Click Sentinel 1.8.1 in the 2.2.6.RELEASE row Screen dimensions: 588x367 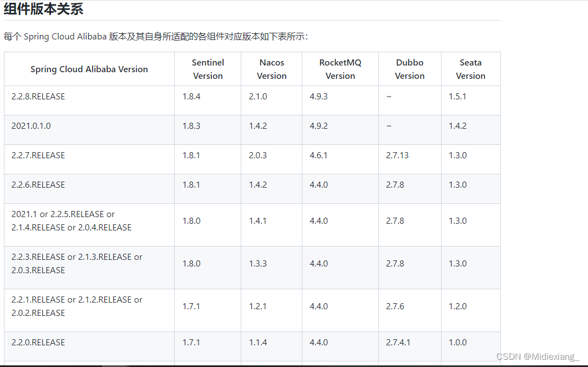[191, 185]
